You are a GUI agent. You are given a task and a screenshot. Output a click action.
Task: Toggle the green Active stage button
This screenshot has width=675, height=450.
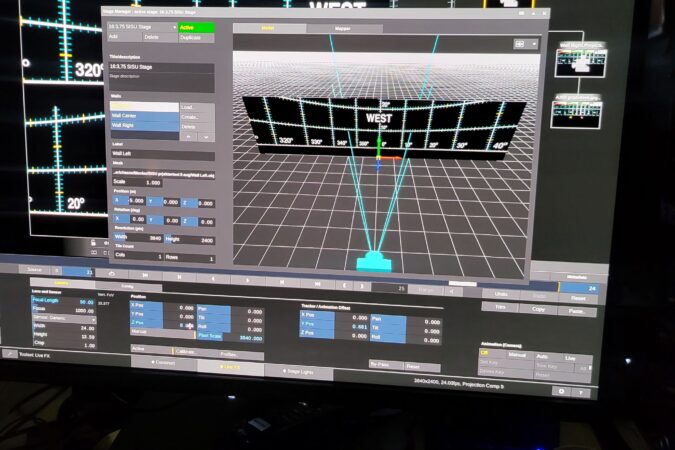(x=197, y=28)
